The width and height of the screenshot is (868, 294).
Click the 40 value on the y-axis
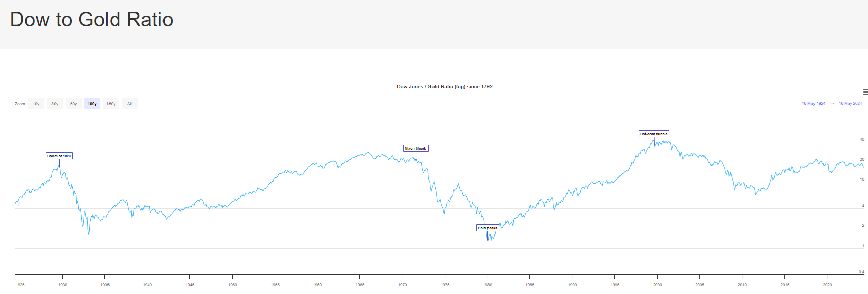[862, 139]
